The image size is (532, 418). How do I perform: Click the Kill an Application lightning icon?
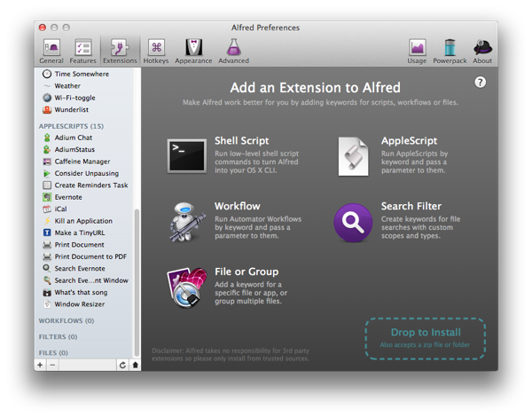(47, 221)
